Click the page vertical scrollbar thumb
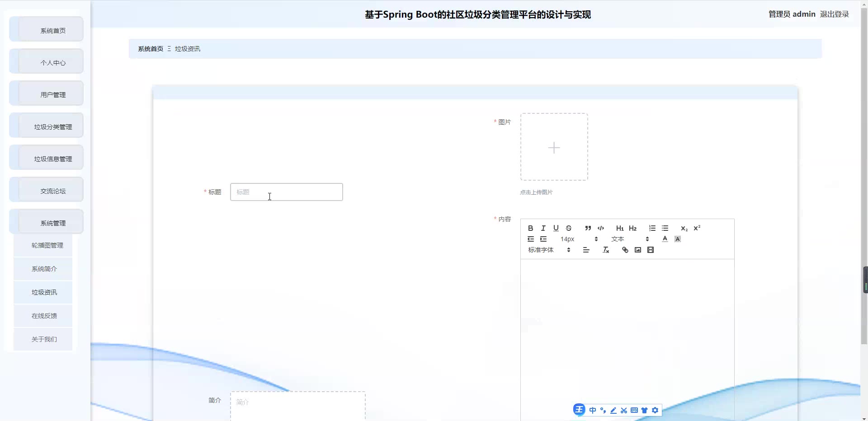Image resolution: width=868 pixels, height=421 pixels. coord(864,176)
